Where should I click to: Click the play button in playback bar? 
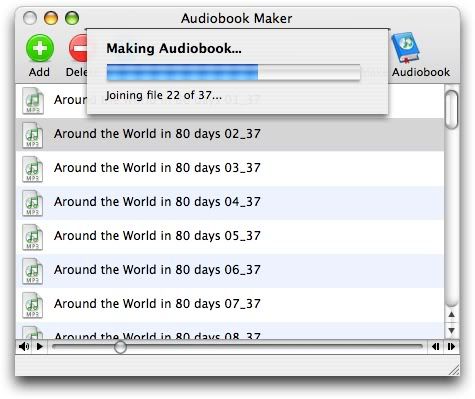tap(40, 347)
